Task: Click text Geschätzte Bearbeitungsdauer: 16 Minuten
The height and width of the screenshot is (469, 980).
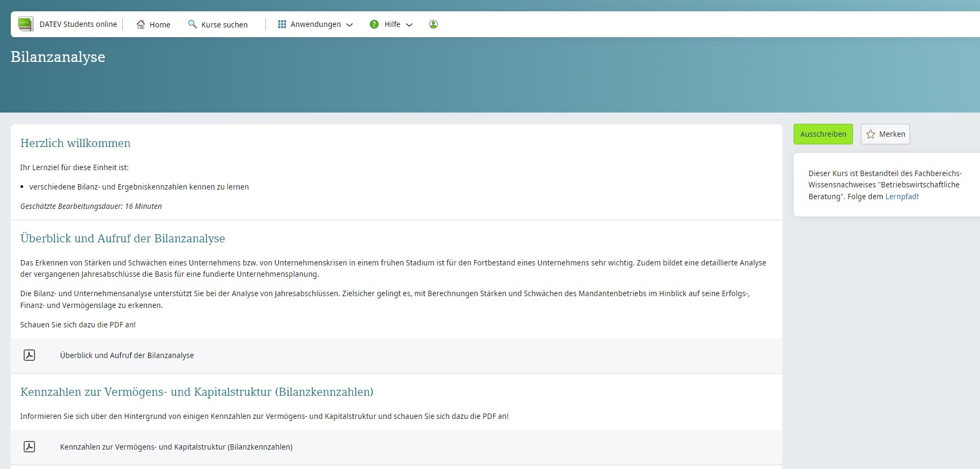Action: 91,206
